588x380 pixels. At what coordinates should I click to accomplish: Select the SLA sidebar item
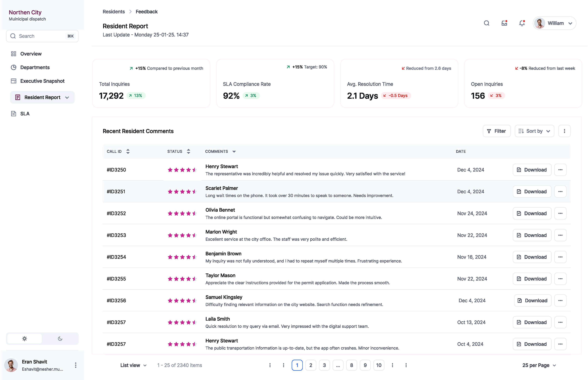click(25, 114)
